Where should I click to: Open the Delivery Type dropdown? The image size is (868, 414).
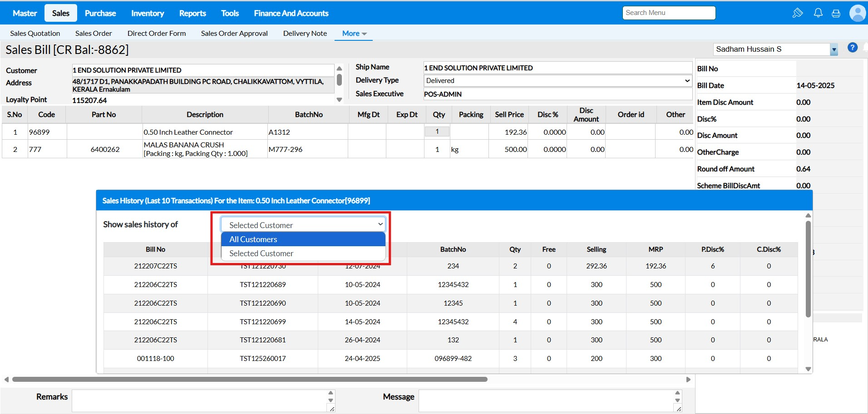coord(557,81)
